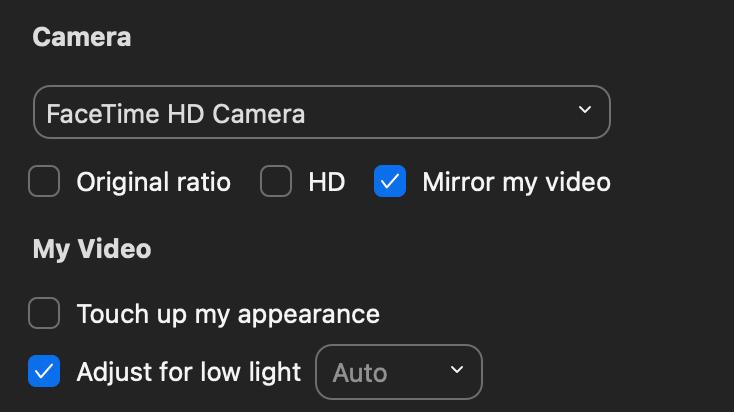The height and width of the screenshot is (412, 734).
Task: Click the My Video section heading
Action: coord(92,249)
